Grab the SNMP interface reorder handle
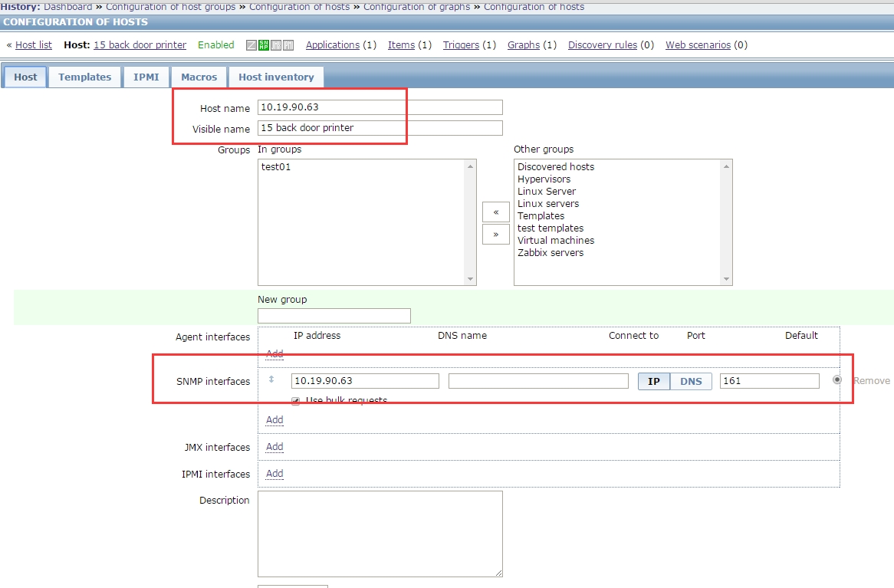The width and height of the screenshot is (894, 588). [271, 379]
